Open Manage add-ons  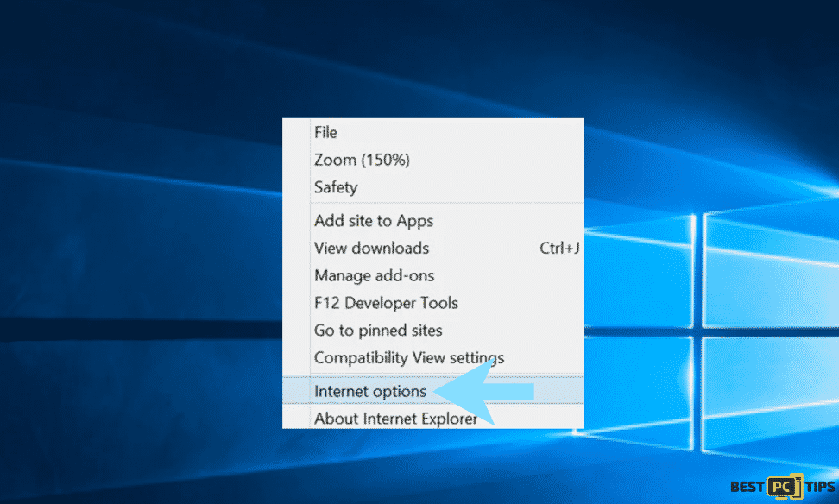432,275
